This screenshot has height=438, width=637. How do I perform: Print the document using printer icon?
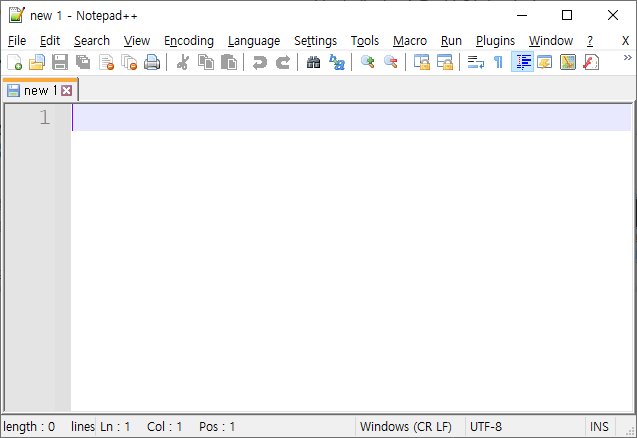[152, 62]
